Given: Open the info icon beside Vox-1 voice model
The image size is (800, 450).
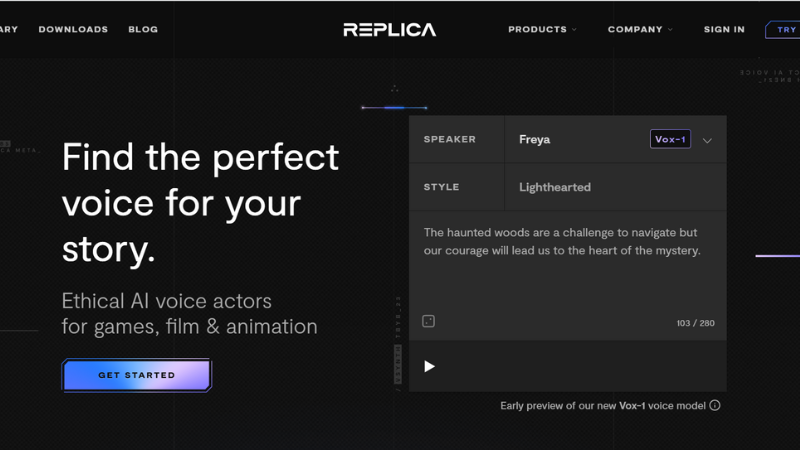Looking at the screenshot, I should (715, 405).
